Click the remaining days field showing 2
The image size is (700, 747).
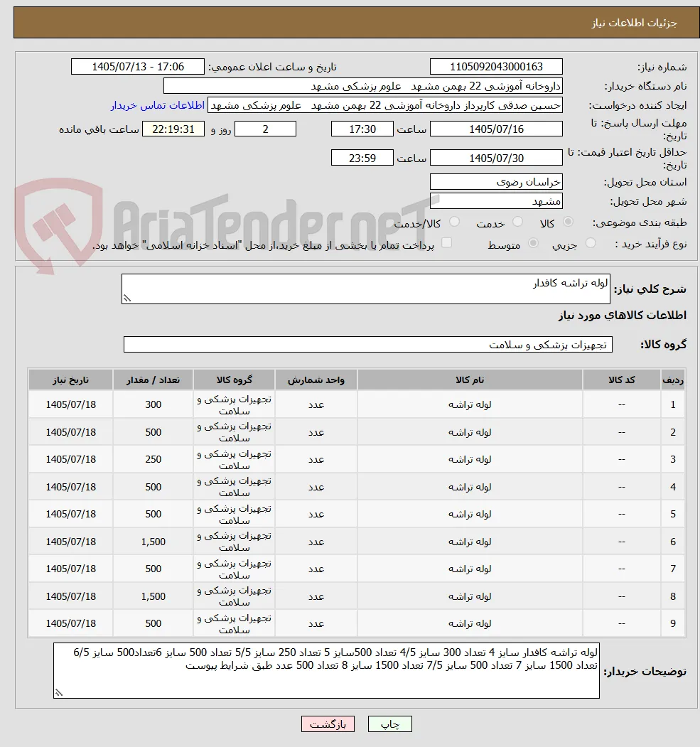point(265,129)
